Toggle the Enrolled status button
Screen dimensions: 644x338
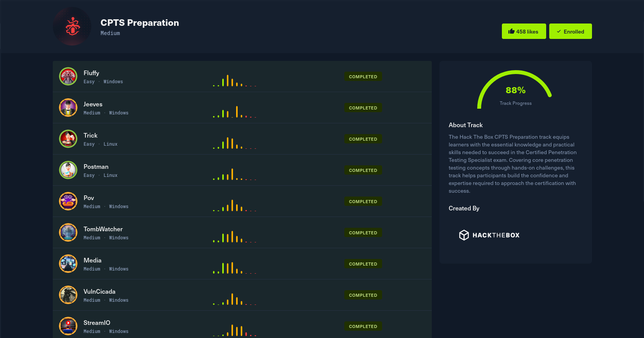coord(570,31)
